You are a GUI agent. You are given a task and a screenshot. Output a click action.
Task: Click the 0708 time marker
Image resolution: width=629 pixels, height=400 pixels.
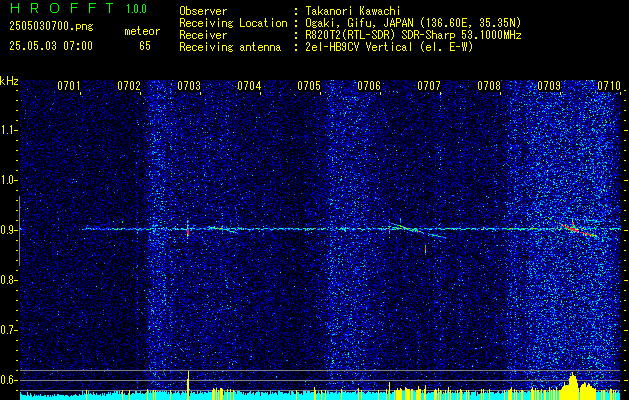(489, 86)
